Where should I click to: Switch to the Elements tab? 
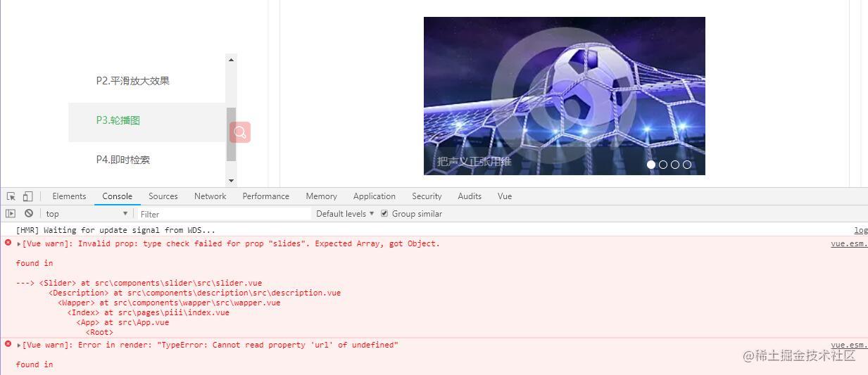click(69, 196)
